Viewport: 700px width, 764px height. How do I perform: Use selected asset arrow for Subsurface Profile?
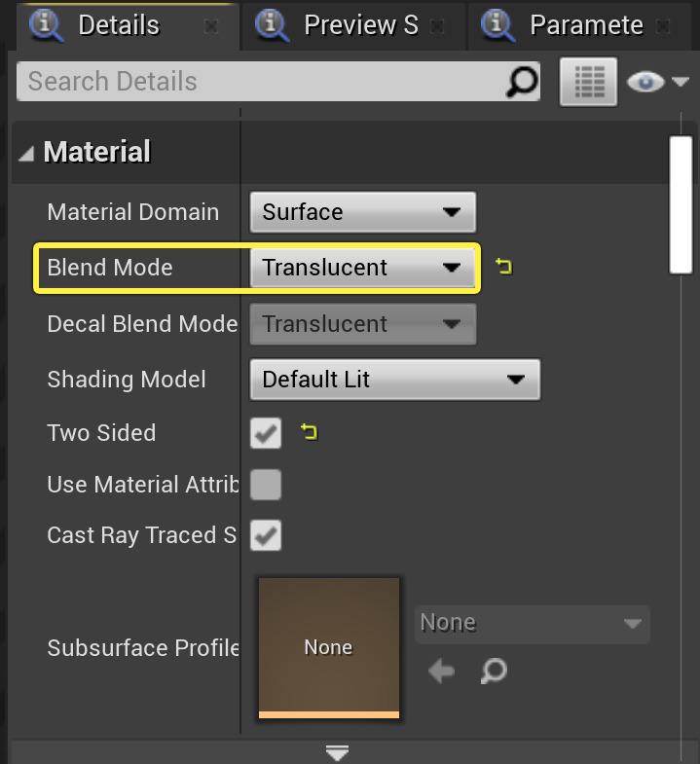tap(441, 671)
